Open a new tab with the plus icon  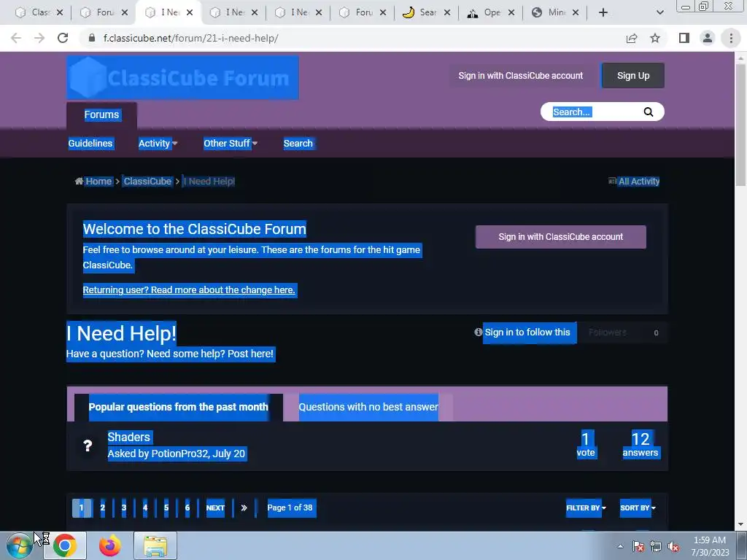[603, 12]
